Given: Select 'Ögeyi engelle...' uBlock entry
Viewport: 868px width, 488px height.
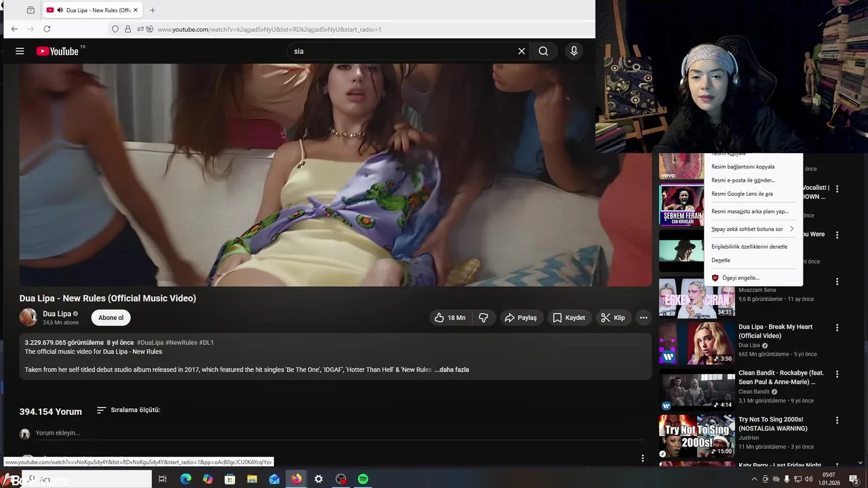Looking at the screenshot, I should tap(753, 278).
